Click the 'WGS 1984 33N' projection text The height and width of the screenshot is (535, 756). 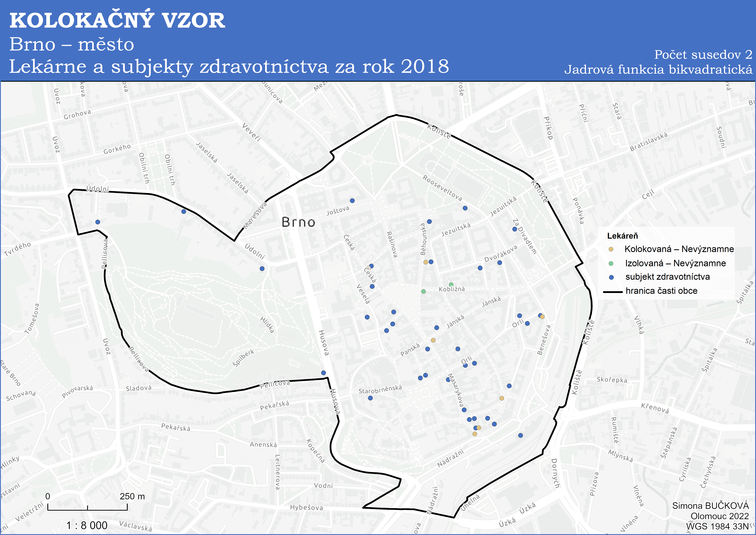pos(717,526)
